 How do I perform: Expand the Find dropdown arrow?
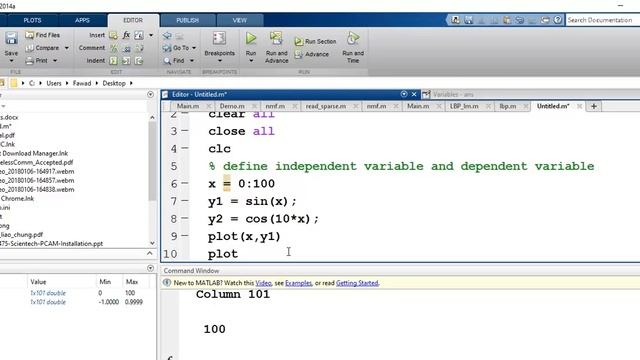pyautogui.click(x=191, y=61)
